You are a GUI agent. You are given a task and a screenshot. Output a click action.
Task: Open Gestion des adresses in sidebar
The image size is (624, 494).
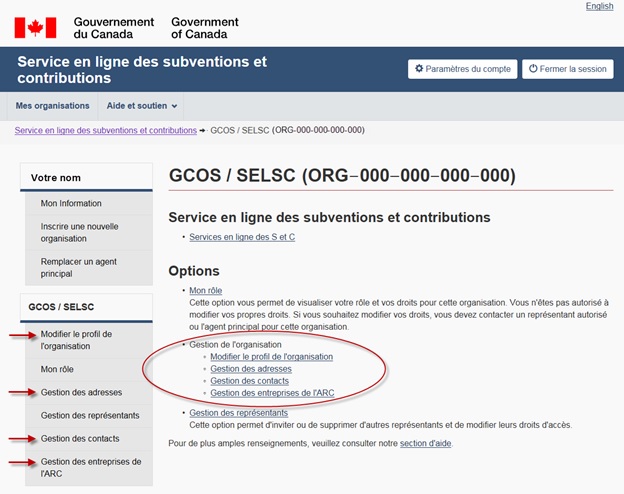[80, 392]
